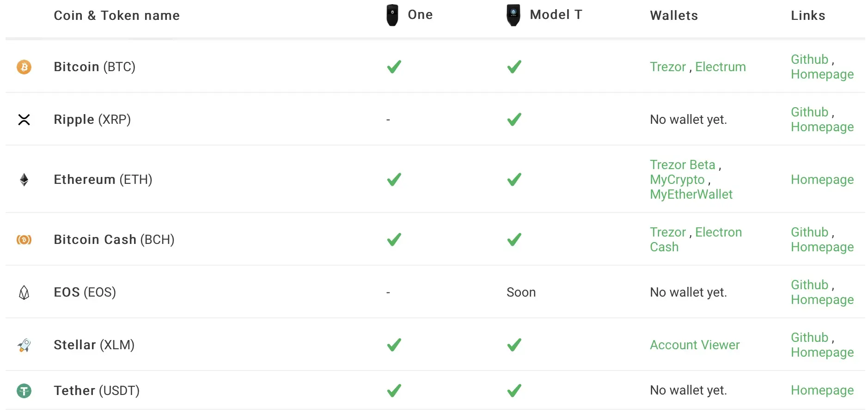
Task: Click the Trezor Model T device icon
Action: [x=513, y=15]
